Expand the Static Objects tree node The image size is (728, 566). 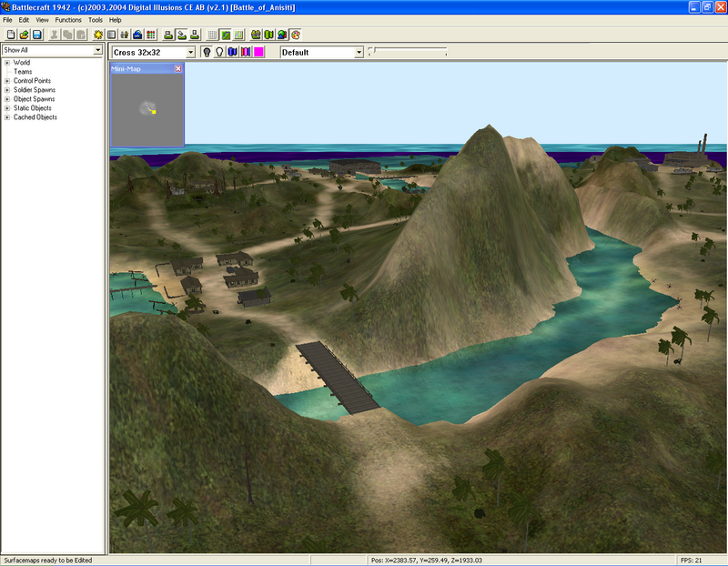pyautogui.click(x=7, y=108)
